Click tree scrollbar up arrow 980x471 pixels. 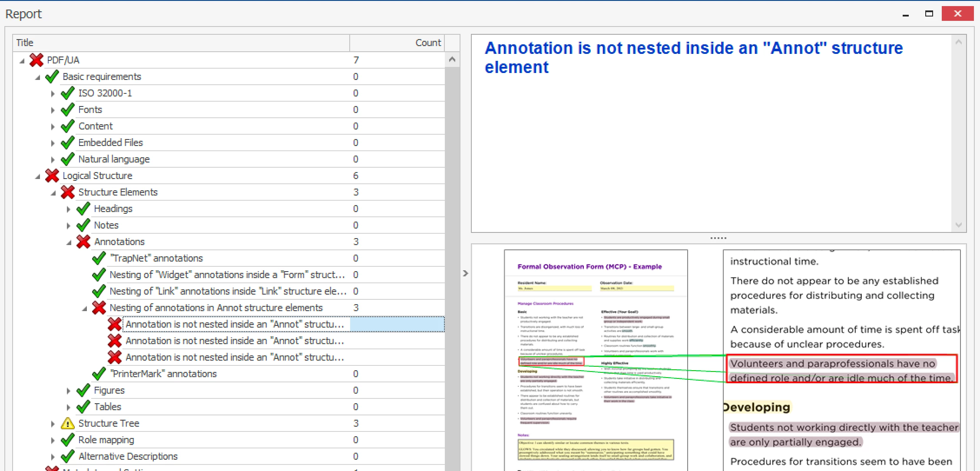[x=452, y=60]
